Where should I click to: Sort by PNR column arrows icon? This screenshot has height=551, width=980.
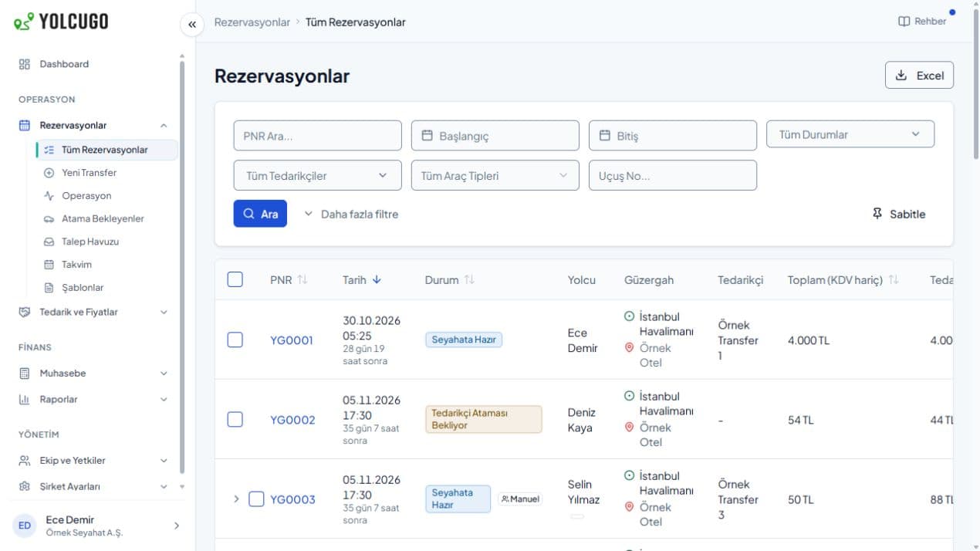(302, 280)
